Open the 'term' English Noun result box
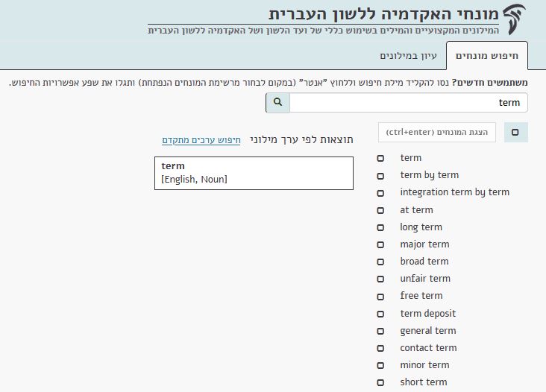The image size is (546, 392). coord(254,173)
